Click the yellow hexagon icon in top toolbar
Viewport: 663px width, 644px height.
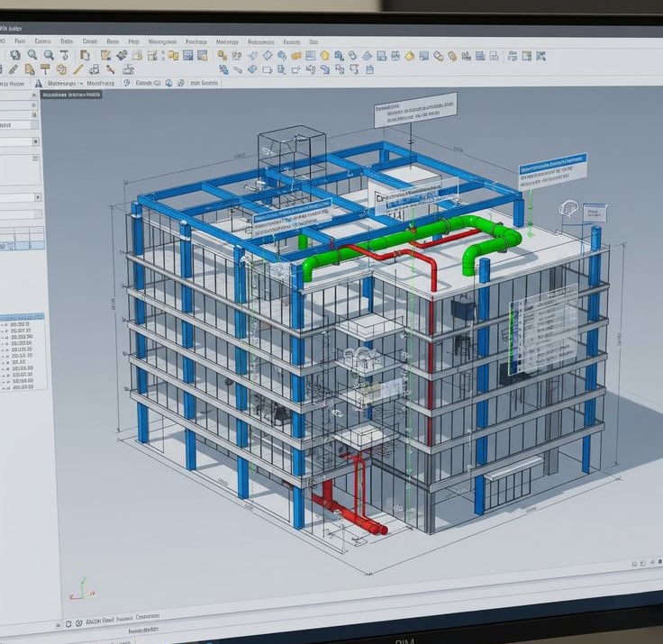tap(324, 56)
